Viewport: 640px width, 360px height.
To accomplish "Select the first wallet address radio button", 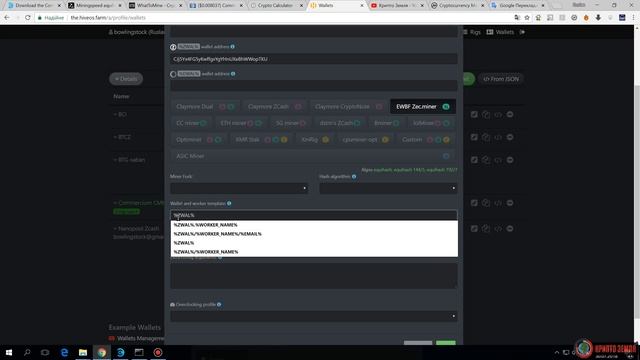I will (x=173, y=47).
